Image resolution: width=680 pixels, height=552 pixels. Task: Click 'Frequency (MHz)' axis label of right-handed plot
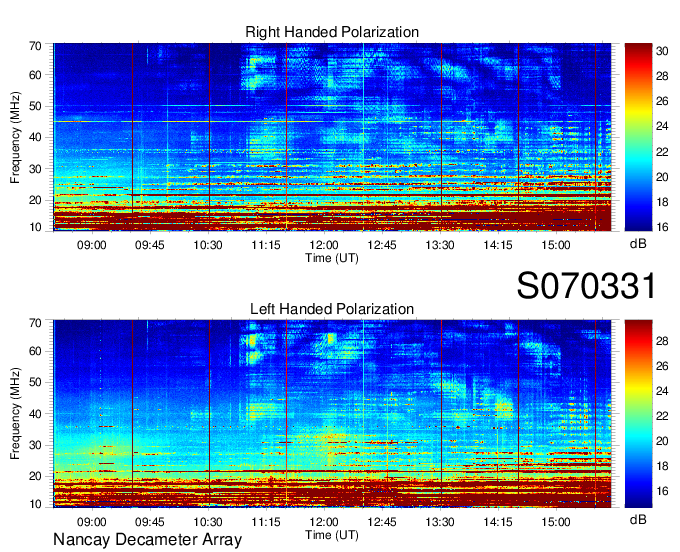[15, 137]
